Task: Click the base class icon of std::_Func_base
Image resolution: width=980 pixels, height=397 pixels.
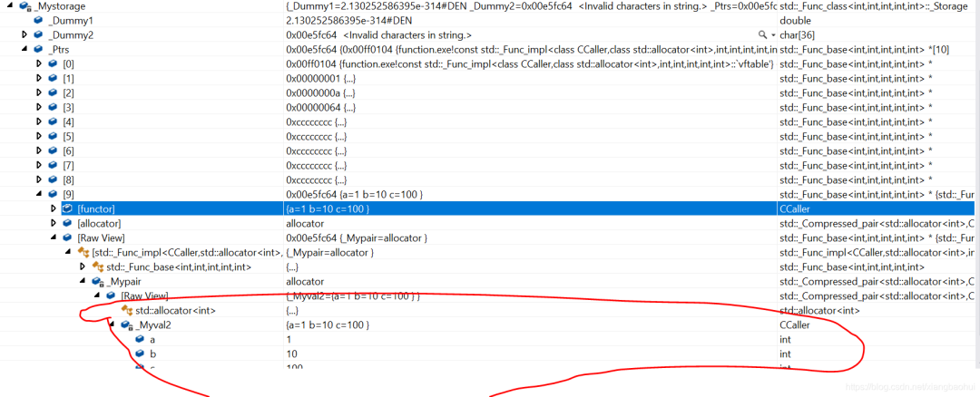Action: pos(97,266)
